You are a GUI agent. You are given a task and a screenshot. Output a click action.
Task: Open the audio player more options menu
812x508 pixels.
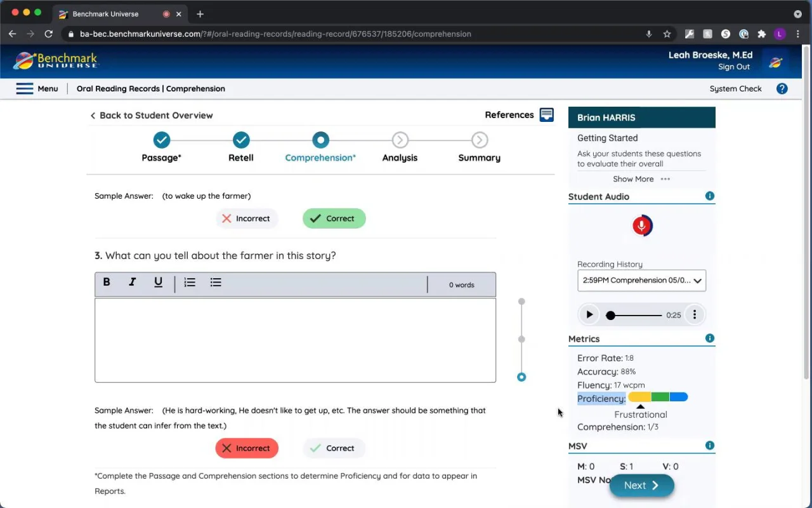click(x=695, y=314)
